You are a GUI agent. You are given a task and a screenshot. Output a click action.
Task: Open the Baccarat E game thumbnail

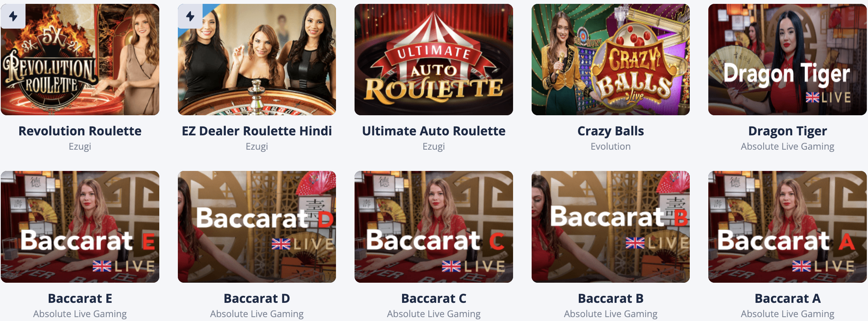tap(80, 227)
